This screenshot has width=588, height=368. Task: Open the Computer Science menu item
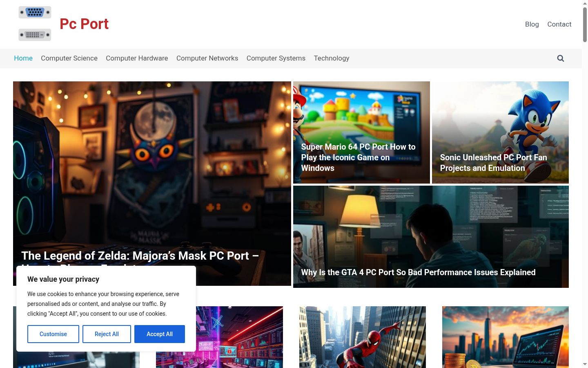pyautogui.click(x=69, y=58)
